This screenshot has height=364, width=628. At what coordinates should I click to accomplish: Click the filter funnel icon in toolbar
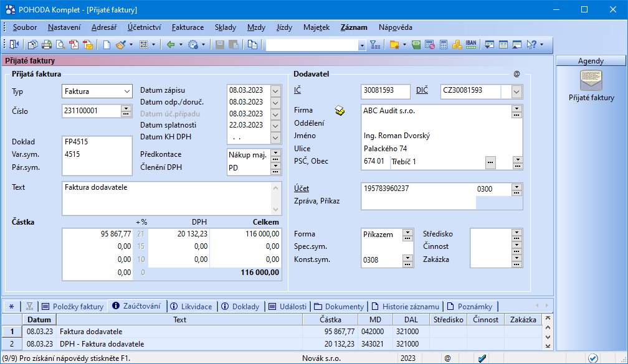click(374, 45)
